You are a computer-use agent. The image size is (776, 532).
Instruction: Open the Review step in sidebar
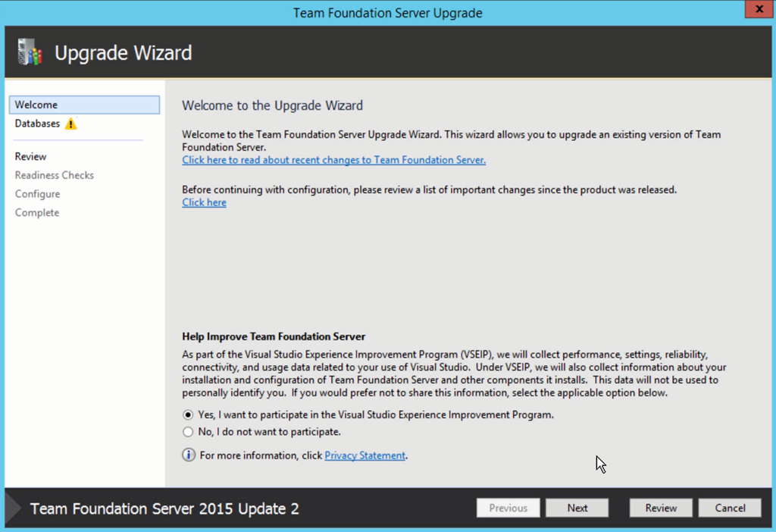(x=30, y=156)
